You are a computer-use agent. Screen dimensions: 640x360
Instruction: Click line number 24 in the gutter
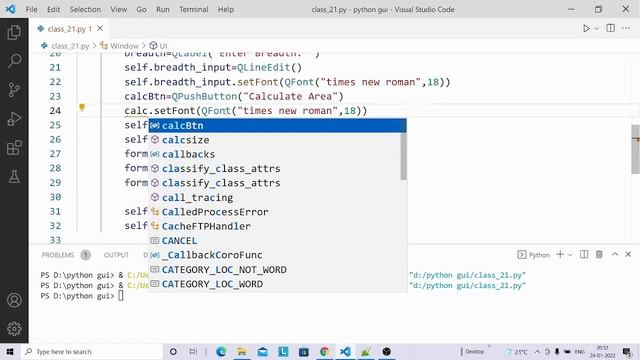click(55, 111)
